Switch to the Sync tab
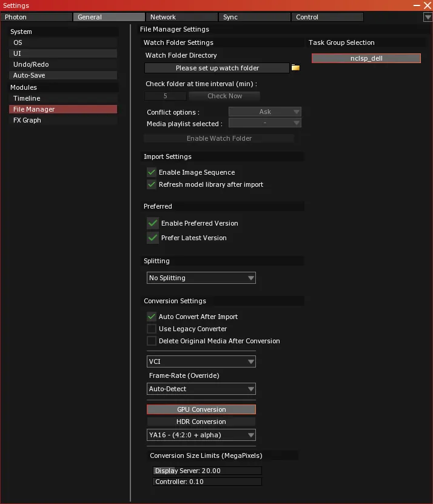433x504 pixels. [254, 17]
